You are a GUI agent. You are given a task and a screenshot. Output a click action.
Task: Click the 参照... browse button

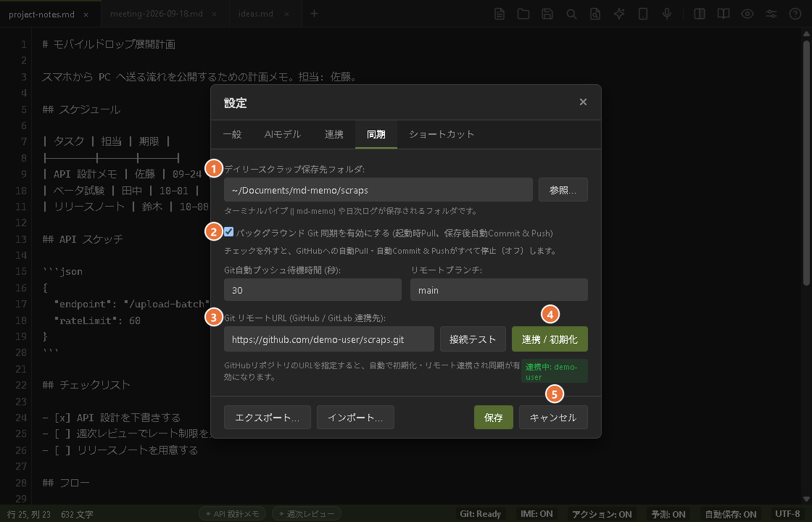[563, 190]
